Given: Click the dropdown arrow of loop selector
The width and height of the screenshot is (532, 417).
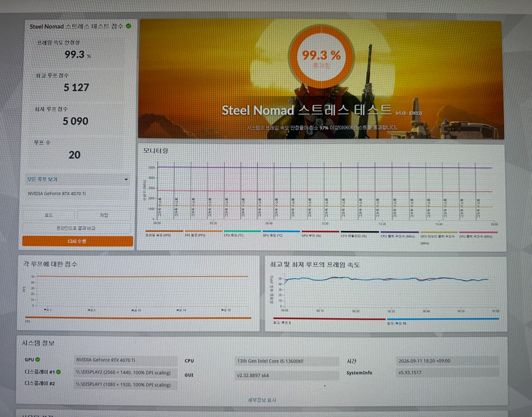Looking at the screenshot, I should (x=126, y=179).
